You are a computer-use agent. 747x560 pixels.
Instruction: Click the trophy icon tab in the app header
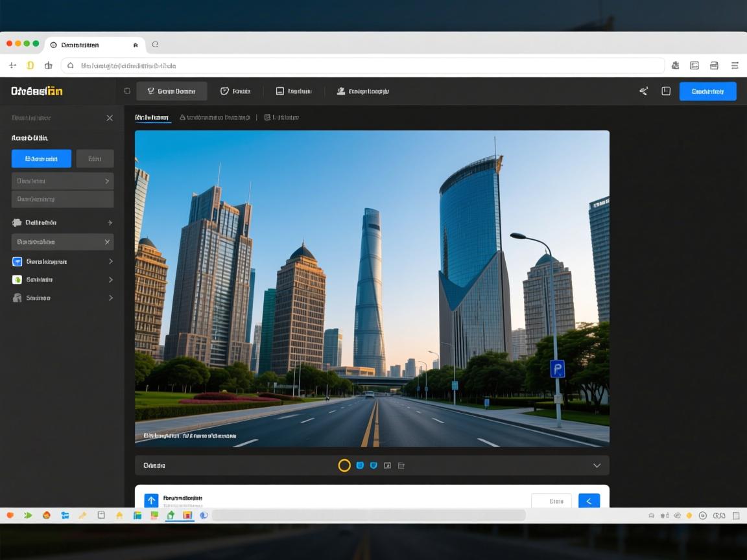coord(171,91)
